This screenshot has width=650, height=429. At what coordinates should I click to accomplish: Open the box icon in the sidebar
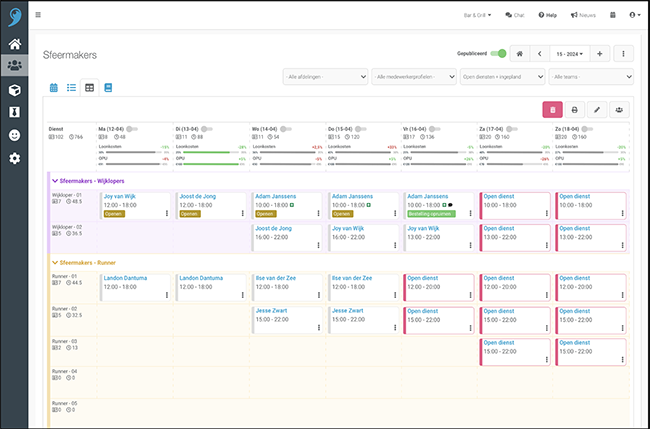(15, 89)
